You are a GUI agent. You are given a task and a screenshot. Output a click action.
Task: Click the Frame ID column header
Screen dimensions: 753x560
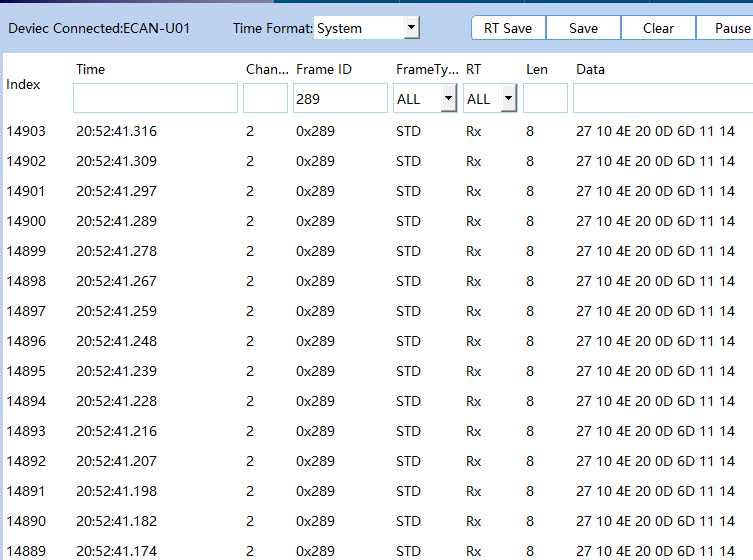tap(324, 69)
